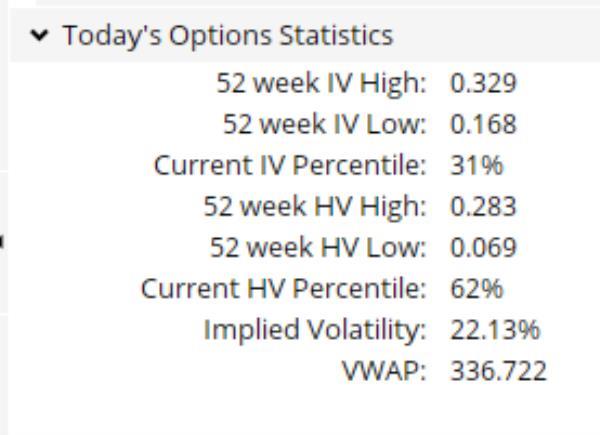600x435 pixels.
Task: Click the Current HV Percentile label
Action: [x=284, y=289]
